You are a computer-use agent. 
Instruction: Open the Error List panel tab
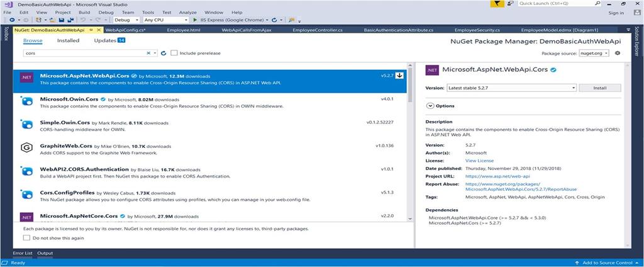click(x=23, y=253)
